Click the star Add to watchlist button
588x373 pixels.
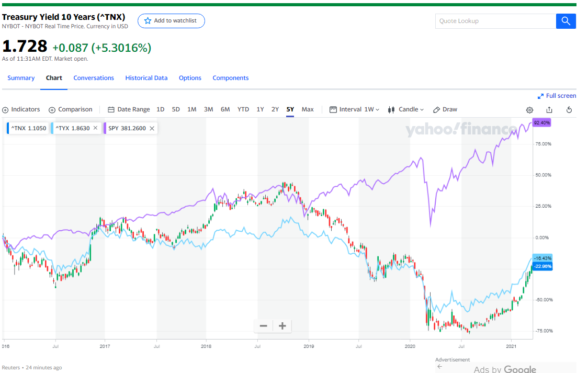pos(171,20)
